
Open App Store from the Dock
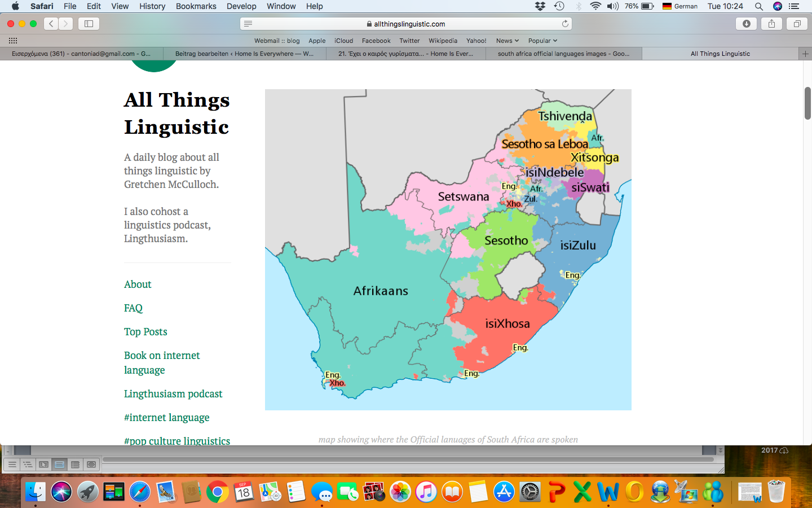click(504, 492)
